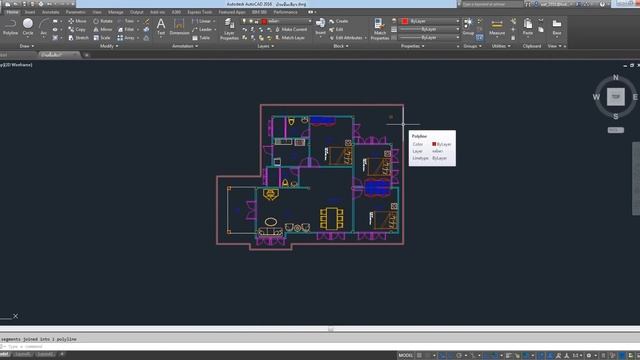Screen dimensions: 640x360
Task: Activate the Stretch command
Action: [78, 38]
